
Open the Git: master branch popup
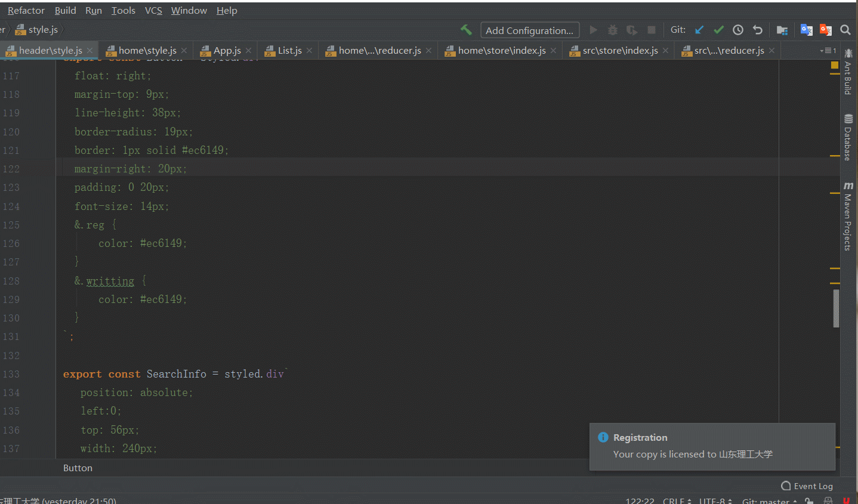(770, 501)
